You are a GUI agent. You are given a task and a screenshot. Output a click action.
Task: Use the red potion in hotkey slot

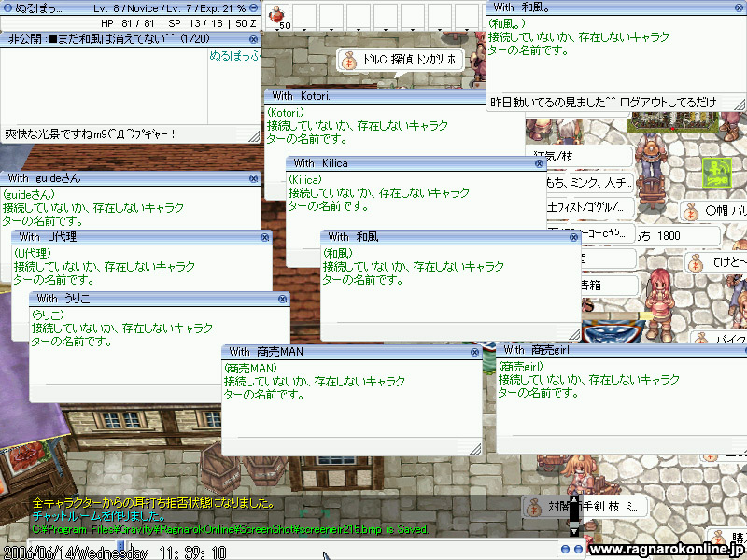[276, 15]
